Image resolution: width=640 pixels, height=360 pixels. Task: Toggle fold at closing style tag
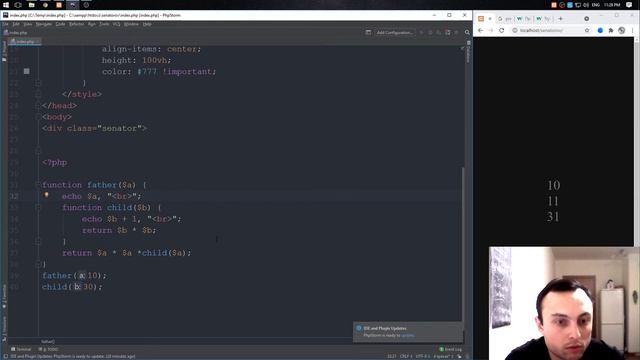38,94
